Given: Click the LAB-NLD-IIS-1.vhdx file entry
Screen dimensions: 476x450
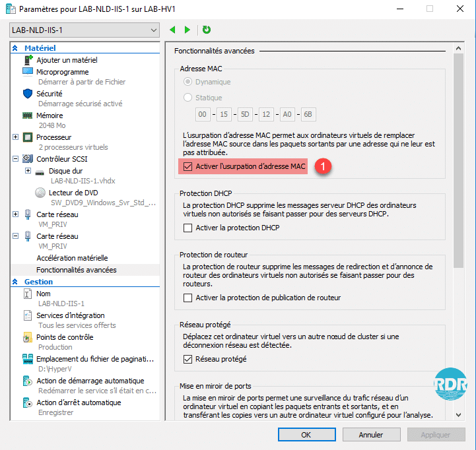Looking at the screenshot, I should pos(83,181).
